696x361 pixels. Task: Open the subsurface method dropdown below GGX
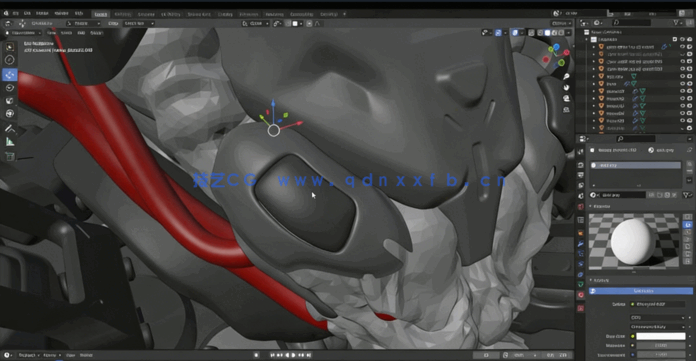click(x=657, y=327)
